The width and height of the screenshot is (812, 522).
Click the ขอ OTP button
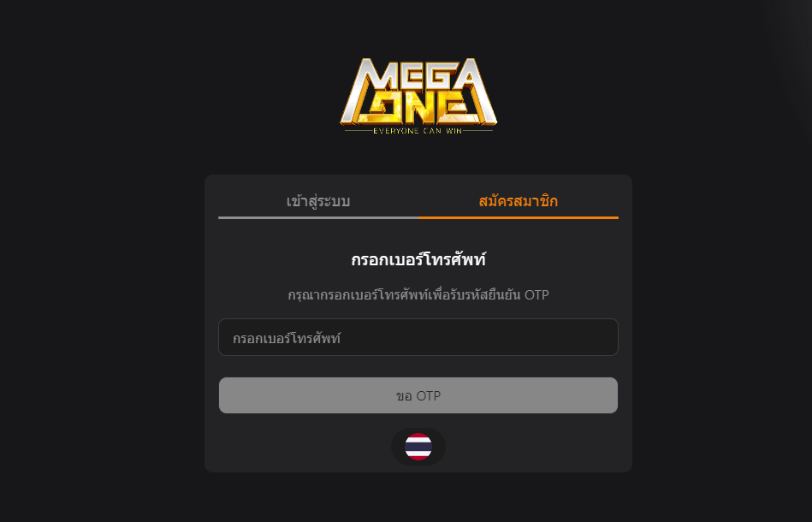pyautogui.click(x=418, y=395)
